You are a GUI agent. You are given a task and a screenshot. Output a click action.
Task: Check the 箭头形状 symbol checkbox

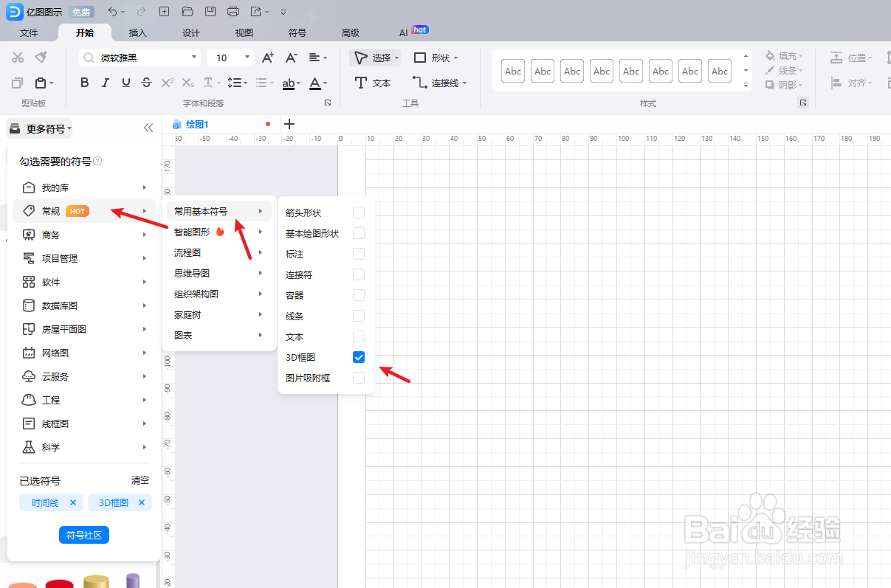[x=358, y=212]
